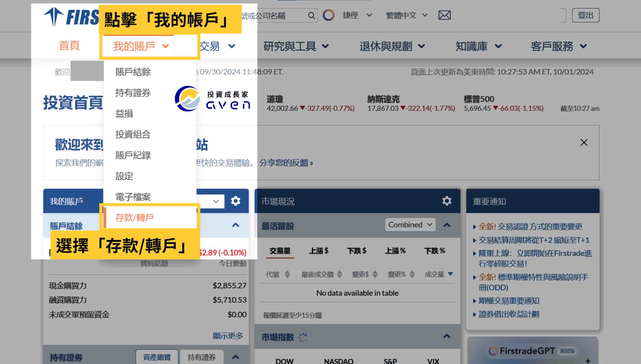This screenshot has width=641, height=364.
Task: Dismiss the welcome banner with the X
Action: pos(584,143)
